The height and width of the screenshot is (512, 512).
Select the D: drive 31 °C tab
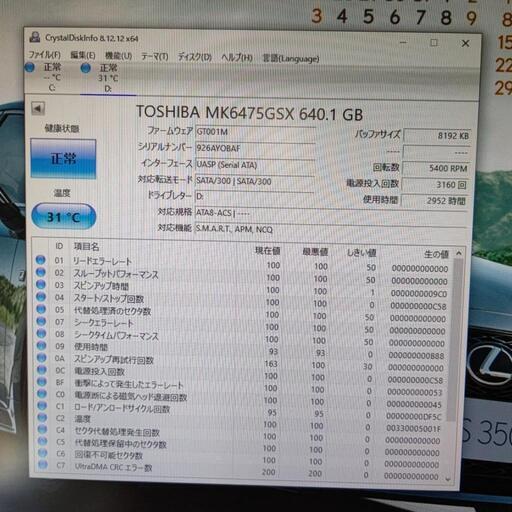(107, 79)
